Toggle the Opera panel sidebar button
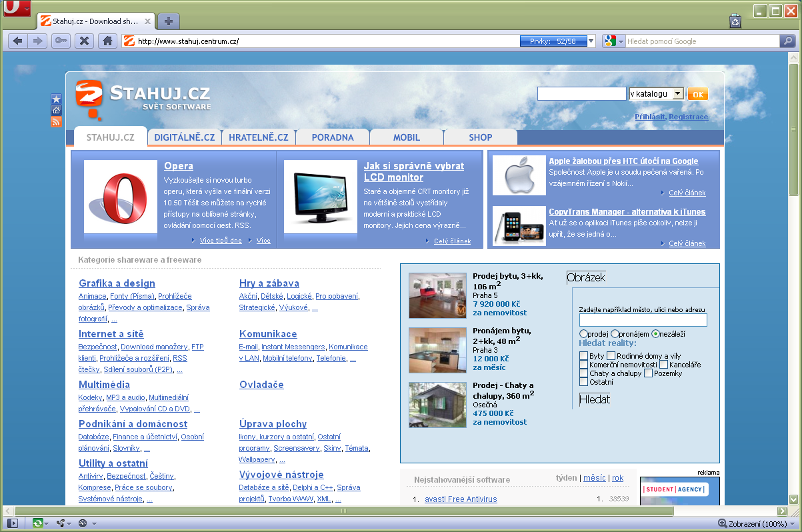 (12, 523)
